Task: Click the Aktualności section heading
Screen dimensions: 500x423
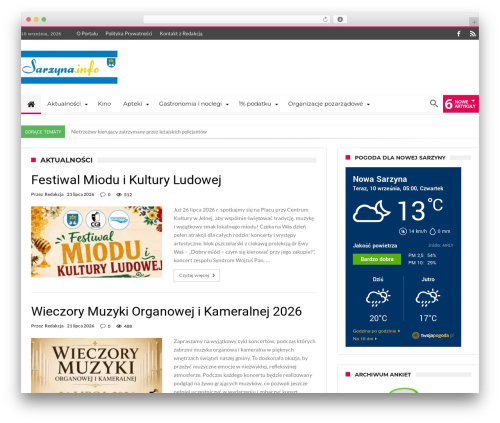Action: pyautogui.click(x=66, y=160)
